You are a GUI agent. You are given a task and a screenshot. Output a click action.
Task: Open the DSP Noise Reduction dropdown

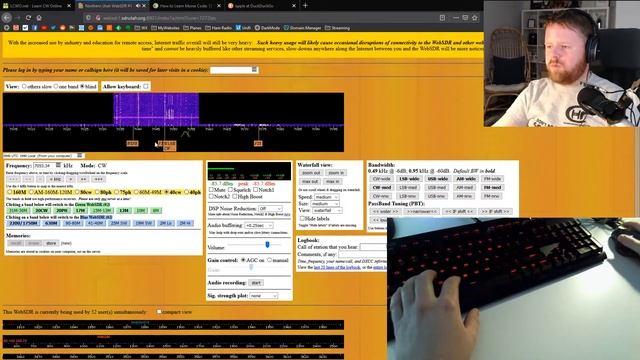click(x=270, y=209)
